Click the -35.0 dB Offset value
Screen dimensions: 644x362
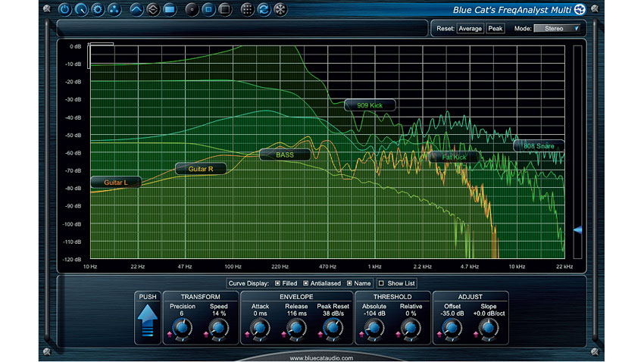point(452,314)
